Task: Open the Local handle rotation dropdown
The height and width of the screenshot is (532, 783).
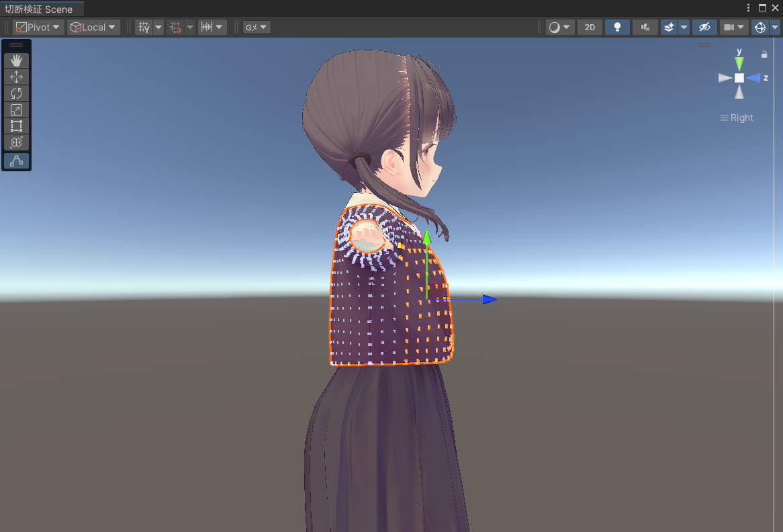Action: click(93, 28)
